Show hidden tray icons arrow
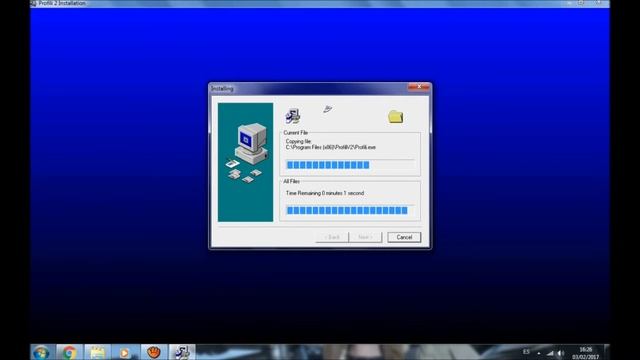The width and height of the screenshot is (640, 360). pyautogui.click(x=539, y=353)
